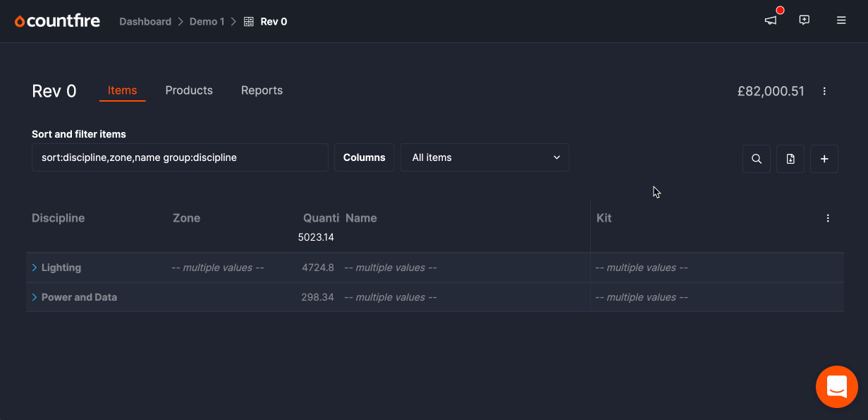Switch to the Products tab
Screen dimensions: 868x420
(189, 90)
